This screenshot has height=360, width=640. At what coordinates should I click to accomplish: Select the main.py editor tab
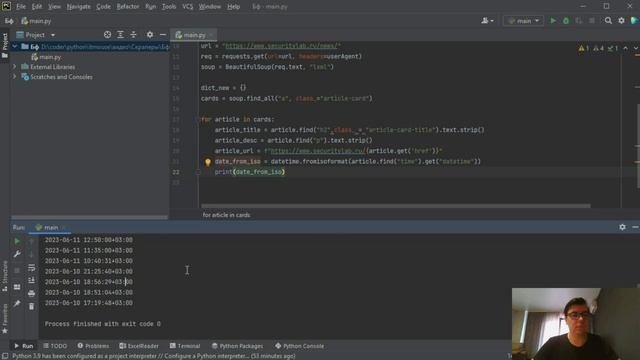[193, 35]
